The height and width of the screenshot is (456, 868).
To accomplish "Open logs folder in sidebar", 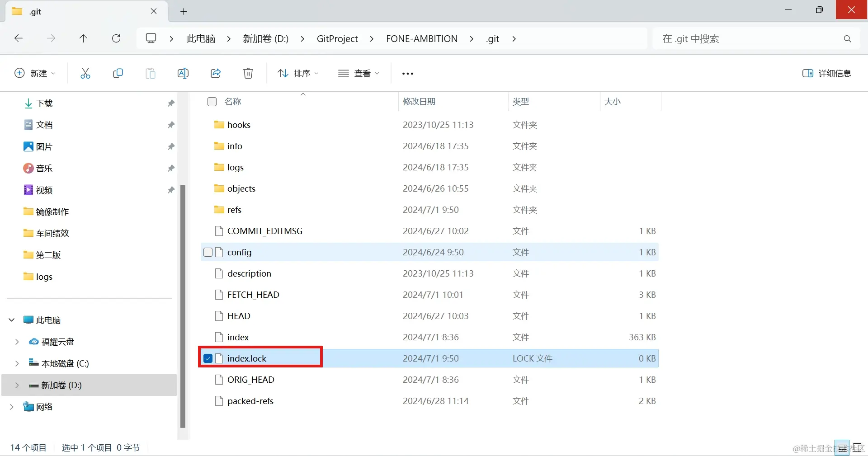I will (x=44, y=277).
